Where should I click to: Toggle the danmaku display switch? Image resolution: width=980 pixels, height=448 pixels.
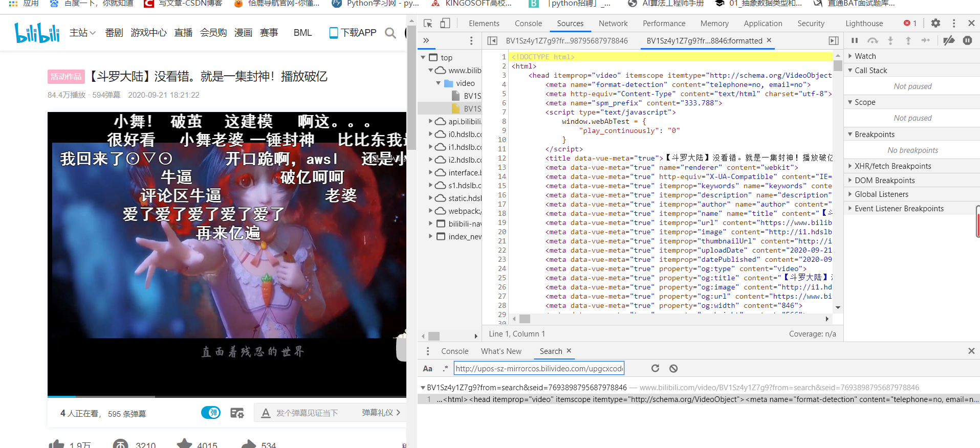(x=211, y=413)
